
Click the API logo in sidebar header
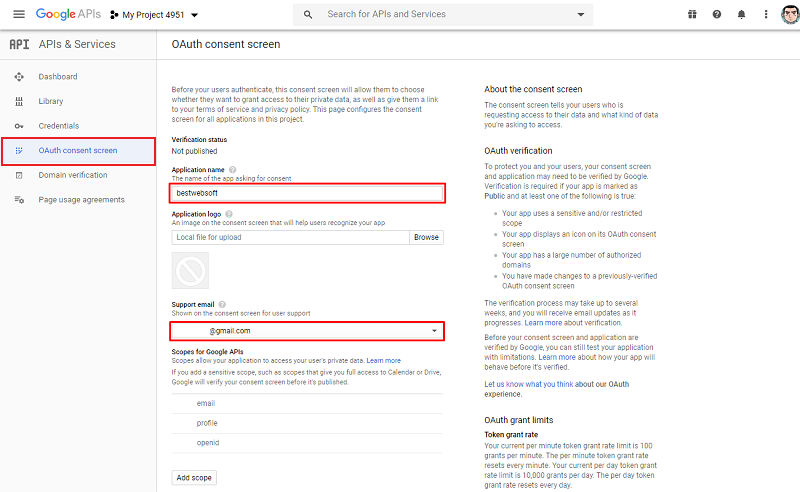[x=19, y=44]
